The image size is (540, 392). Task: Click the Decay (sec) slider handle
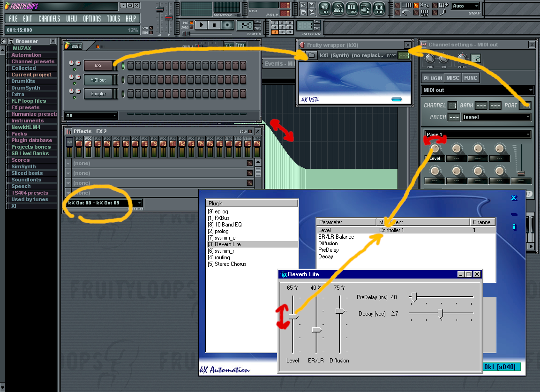[440, 314]
